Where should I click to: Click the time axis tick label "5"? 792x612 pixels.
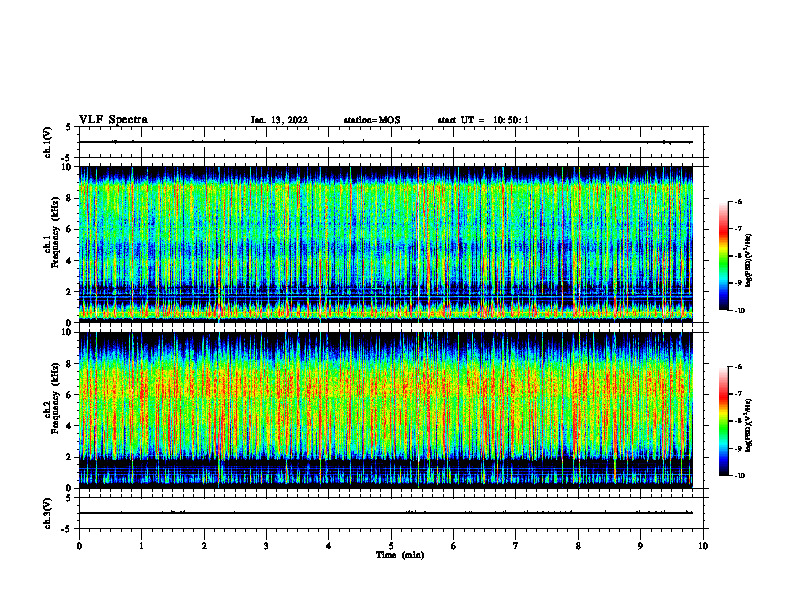point(391,546)
